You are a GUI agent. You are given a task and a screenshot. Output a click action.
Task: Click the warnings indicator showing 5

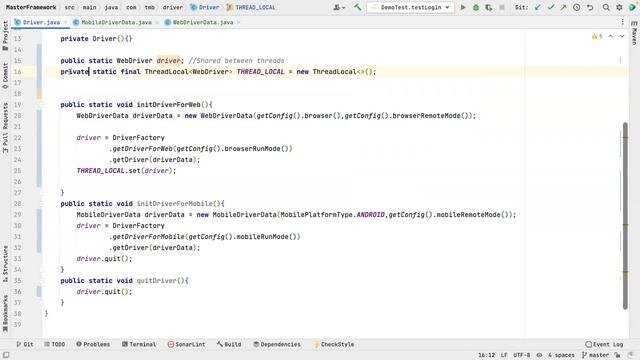(x=597, y=36)
